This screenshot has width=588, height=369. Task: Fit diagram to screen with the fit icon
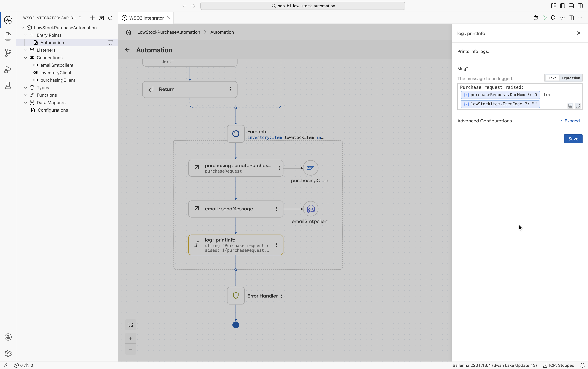[131, 325]
